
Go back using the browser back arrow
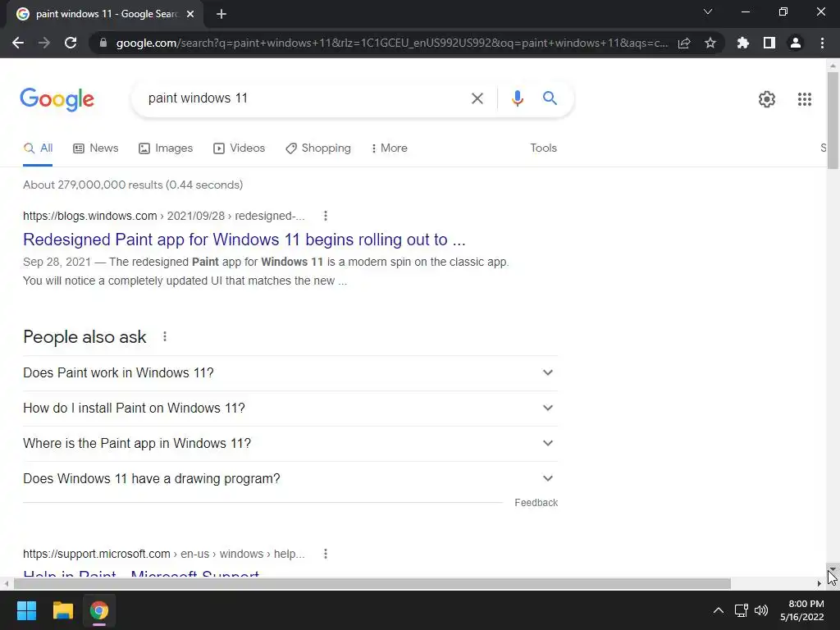[x=18, y=43]
